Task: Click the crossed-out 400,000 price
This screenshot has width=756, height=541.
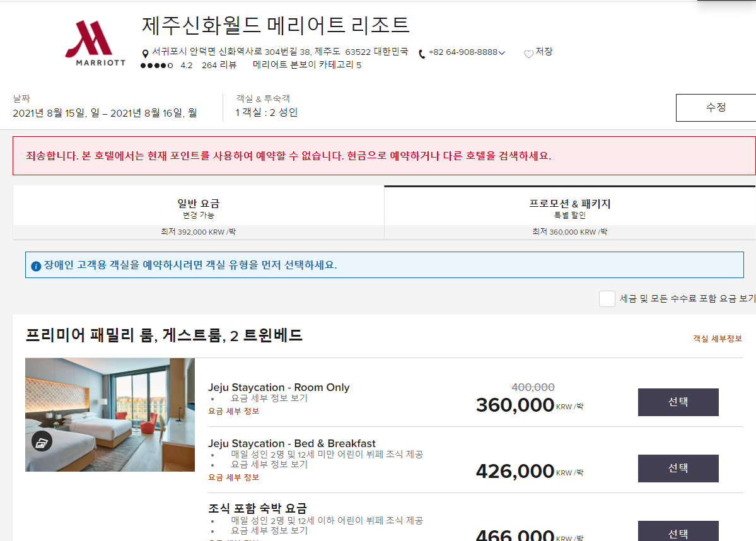Action: (533, 387)
